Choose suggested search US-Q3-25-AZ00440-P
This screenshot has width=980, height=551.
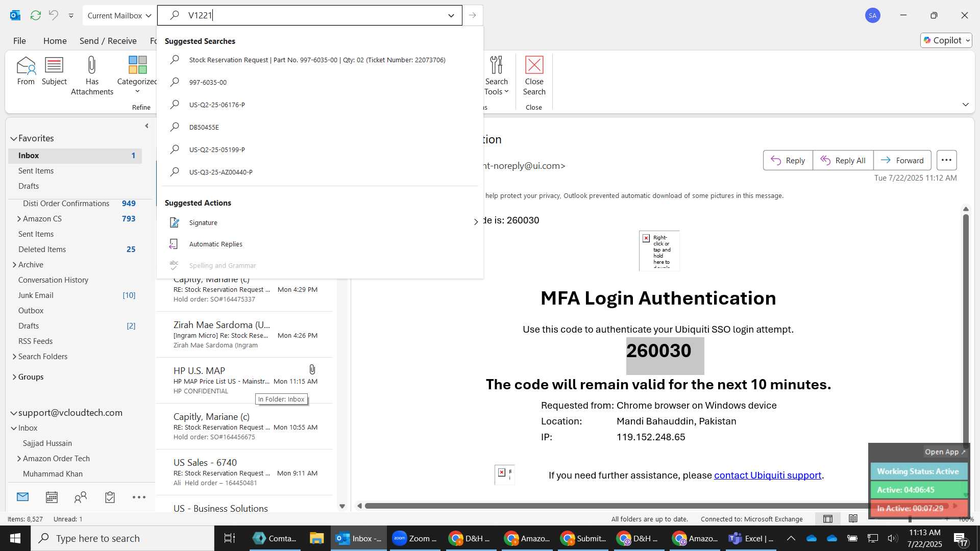(320, 172)
